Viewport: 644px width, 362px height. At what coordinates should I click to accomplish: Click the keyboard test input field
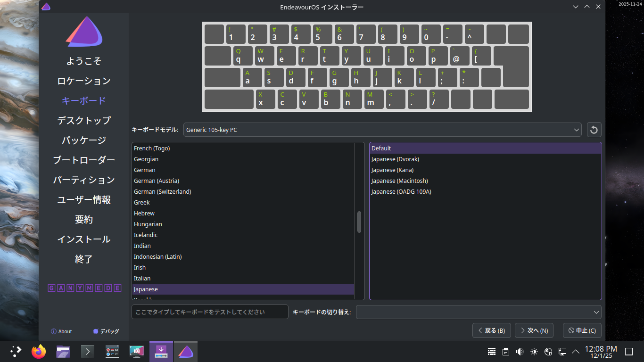tap(210, 312)
